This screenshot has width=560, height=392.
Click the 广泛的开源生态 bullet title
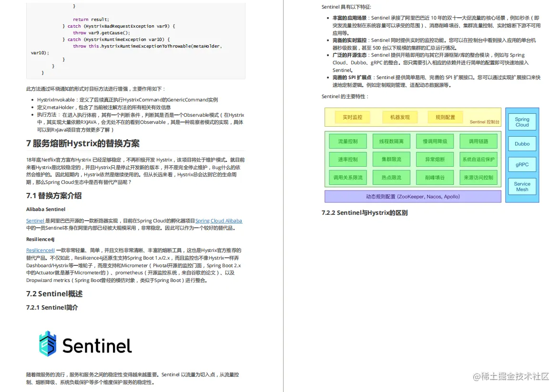tap(350, 55)
